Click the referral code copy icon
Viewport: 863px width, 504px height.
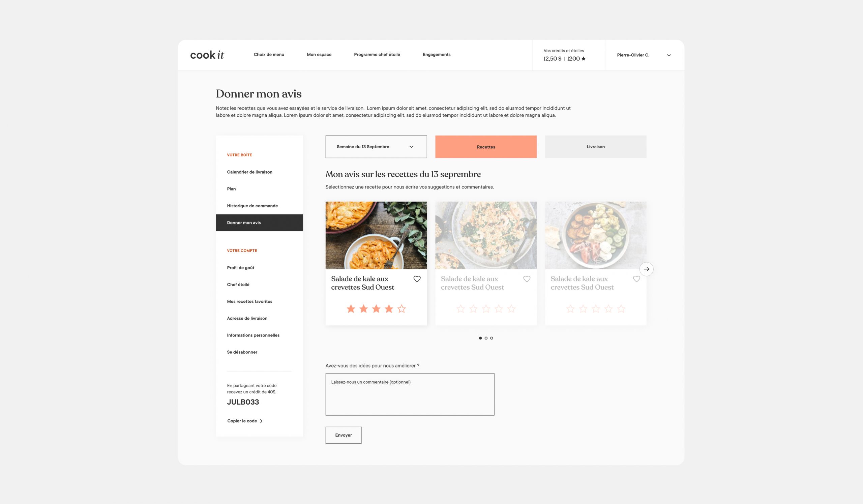[x=262, y=421]
